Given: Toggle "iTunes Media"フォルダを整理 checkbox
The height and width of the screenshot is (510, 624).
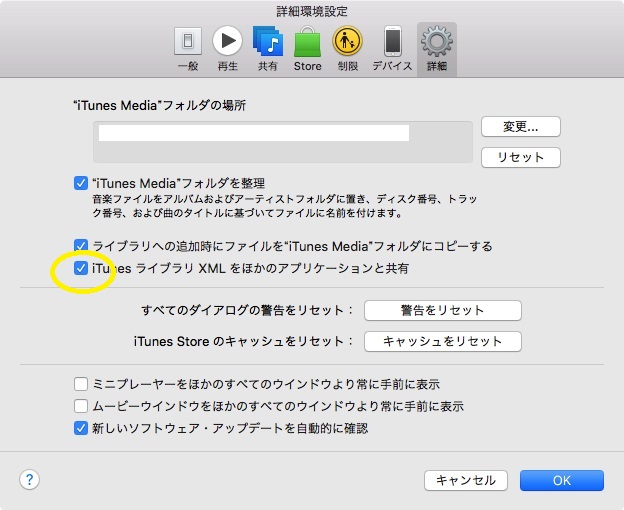Looking at the screenshot, I should tap(81, 183).
